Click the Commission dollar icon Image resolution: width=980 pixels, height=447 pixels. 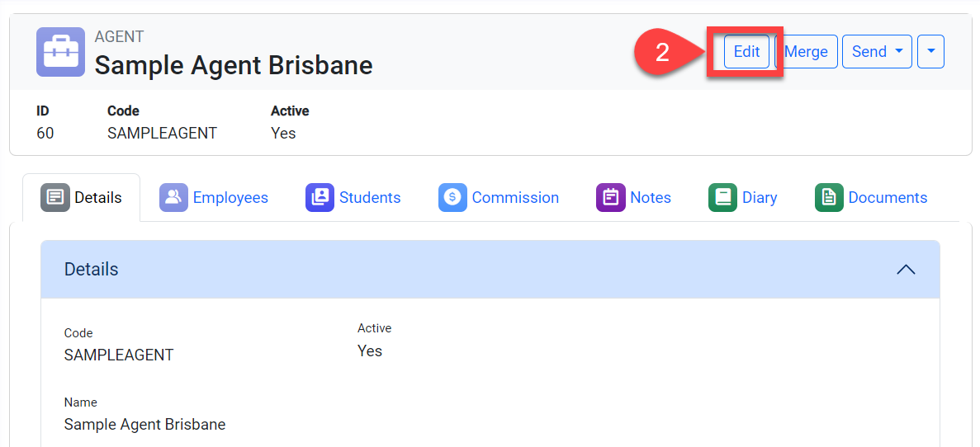pos(452,197)
